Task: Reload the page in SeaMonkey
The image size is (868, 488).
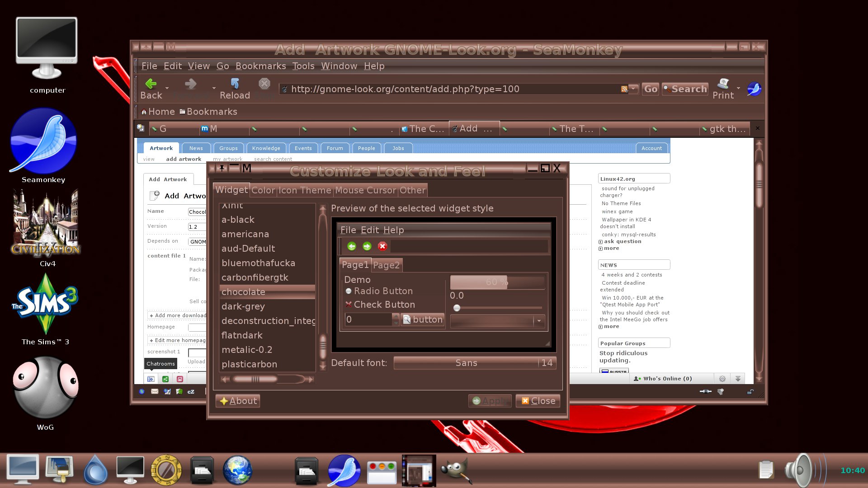Action: click(x=235, y=84)
